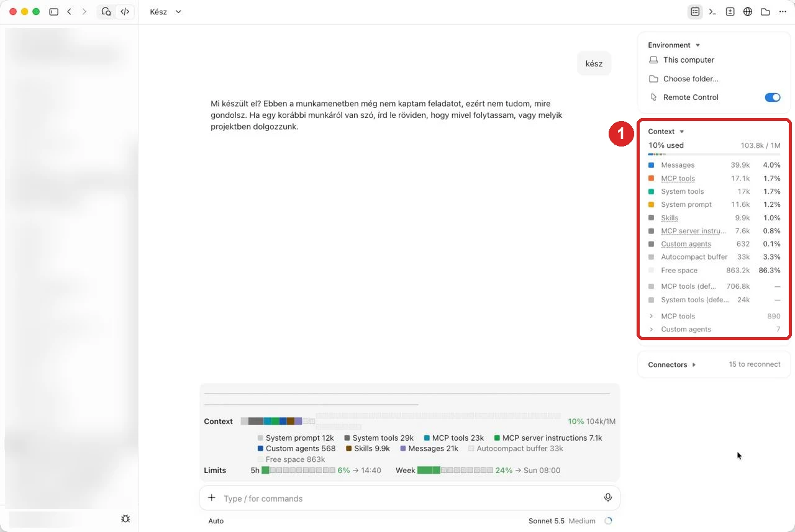The image size is (795, 532).
Task: Toggle the sidebar panel icon
Action: pos(54,12)
